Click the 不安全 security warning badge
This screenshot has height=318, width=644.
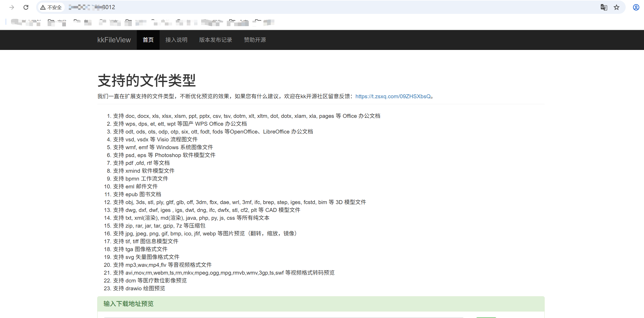click(x=51, y=7)
